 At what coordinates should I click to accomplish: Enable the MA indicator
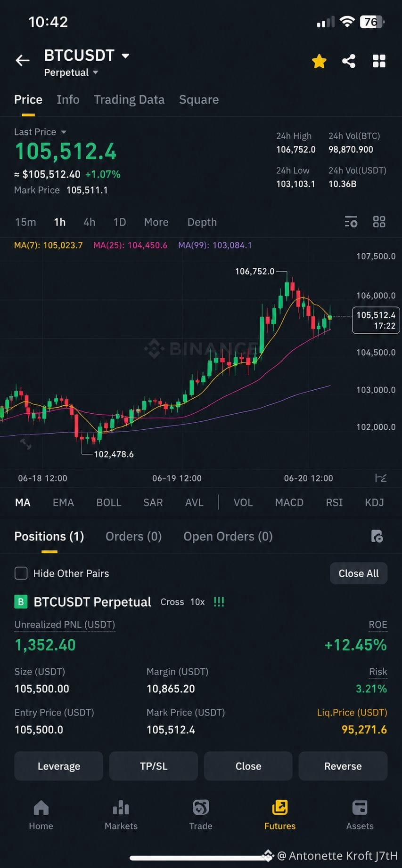click(x=23, y=503)
